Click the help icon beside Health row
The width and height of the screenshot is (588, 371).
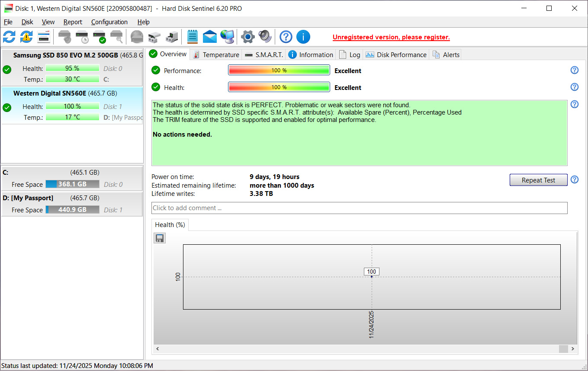pyautogui.click(x=575, y=87)
